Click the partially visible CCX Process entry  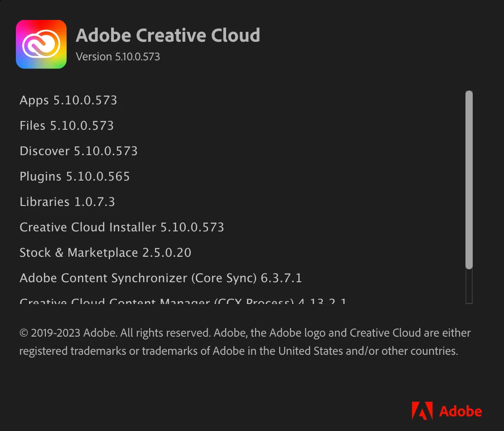183,301
